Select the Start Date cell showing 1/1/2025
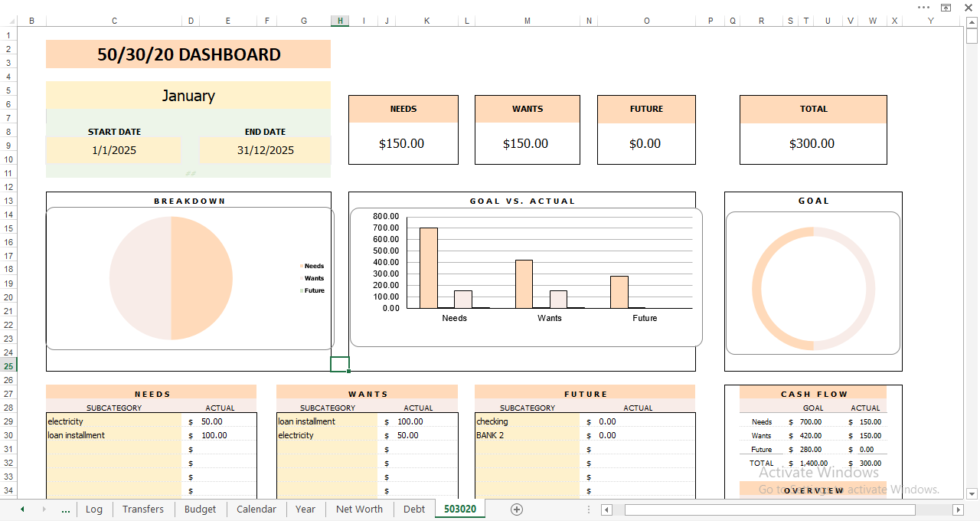Image resolution: width=980 pixels, height=521 pixels. point(113,150)
